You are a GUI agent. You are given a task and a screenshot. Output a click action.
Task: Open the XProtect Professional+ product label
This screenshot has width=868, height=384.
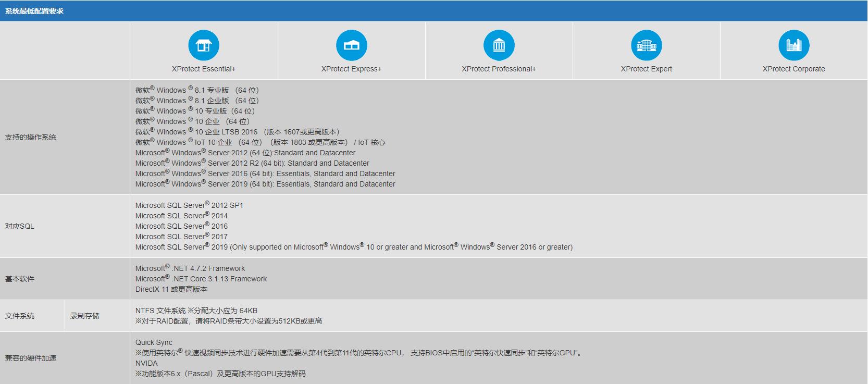(499, 69)
